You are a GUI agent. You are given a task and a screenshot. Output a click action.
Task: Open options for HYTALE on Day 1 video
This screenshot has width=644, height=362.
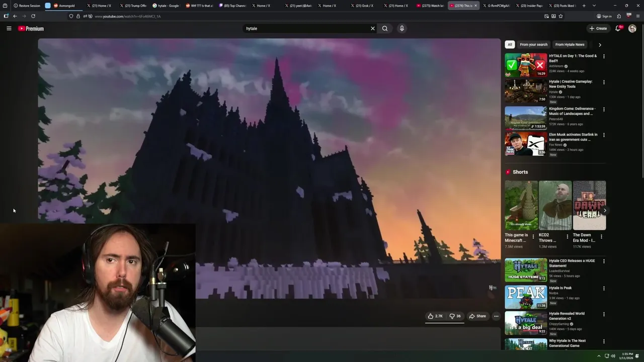(604, 56)
